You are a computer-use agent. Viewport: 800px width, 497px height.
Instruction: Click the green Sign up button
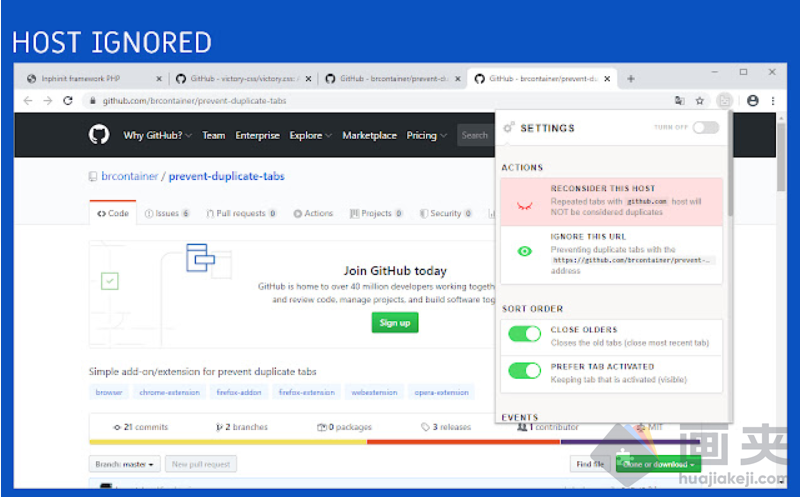tap(395, 322)
